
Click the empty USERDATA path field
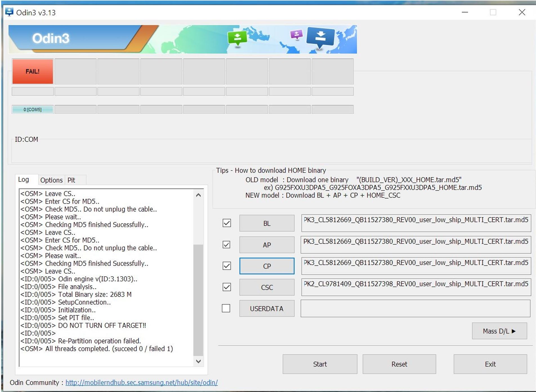click(x=416, y=308)
